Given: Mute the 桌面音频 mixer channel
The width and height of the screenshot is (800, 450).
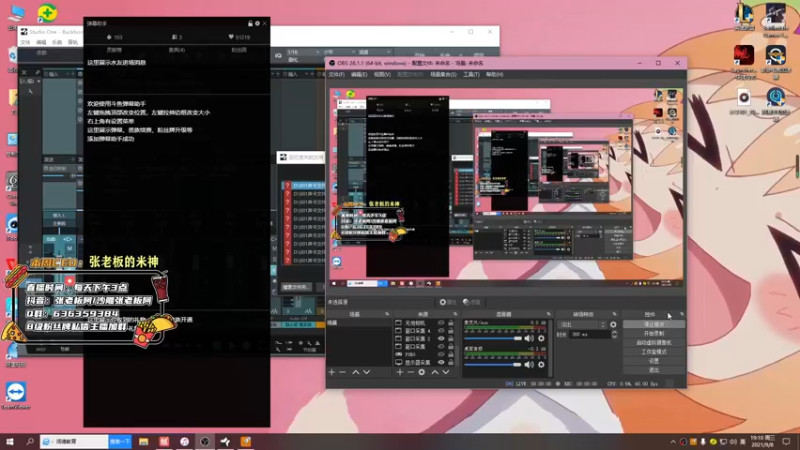Looking at the screenshot, I should coord(529,364).
